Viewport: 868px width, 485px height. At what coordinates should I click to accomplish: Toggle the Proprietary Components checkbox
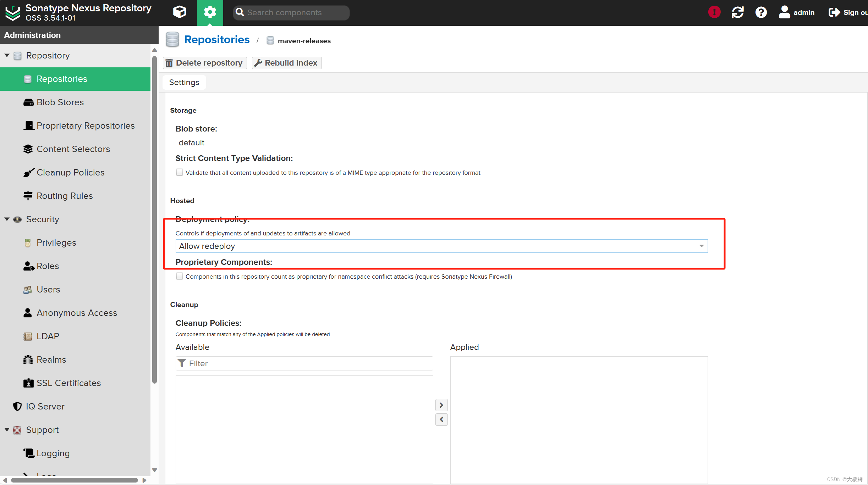click(180, 276)
